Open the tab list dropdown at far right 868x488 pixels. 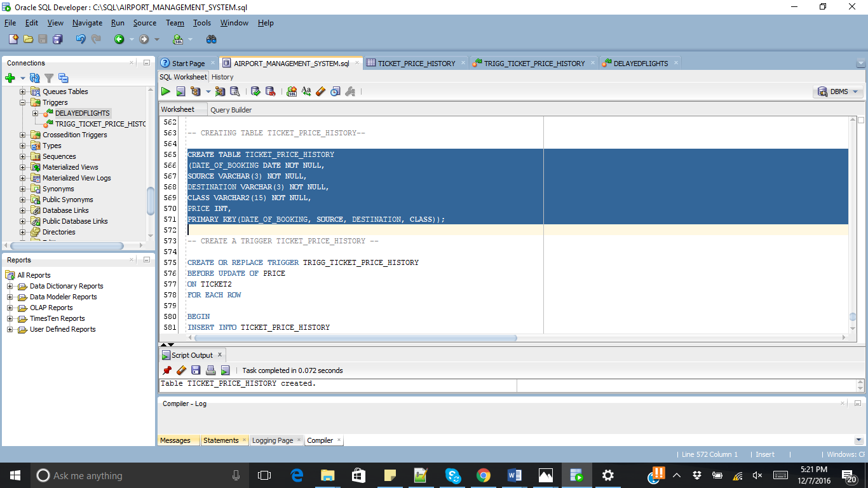(x=861, y=64)
